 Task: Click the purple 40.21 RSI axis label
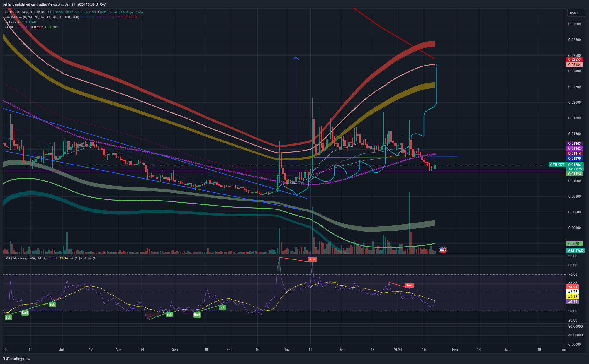point(573,302)
